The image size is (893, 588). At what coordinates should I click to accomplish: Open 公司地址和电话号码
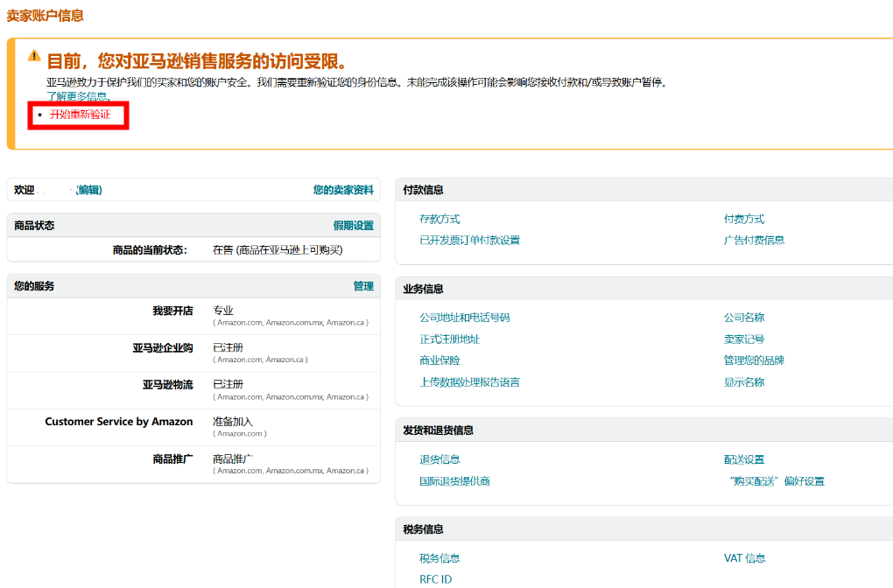click(464, 317)
